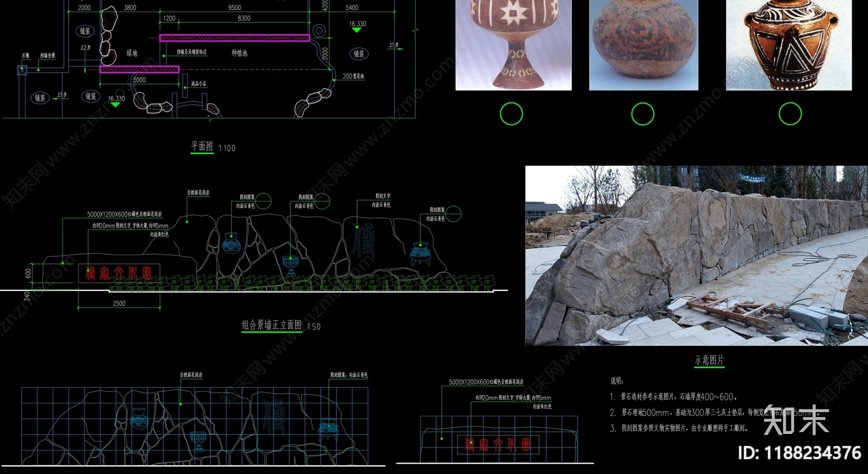Viewport: 868px width, 474px height.
Task: Click note 3 about 阴刻图案参照文物实物图片
Action: click(x=679, y=428)
